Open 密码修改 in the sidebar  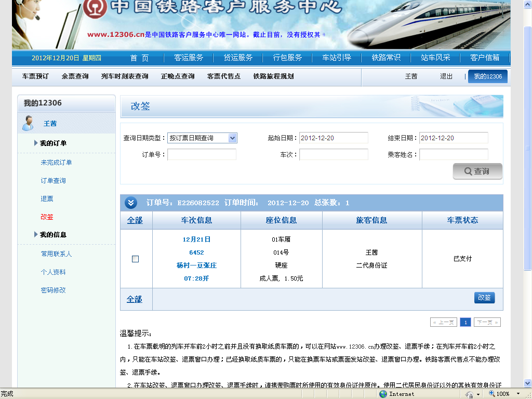(54, 290)
